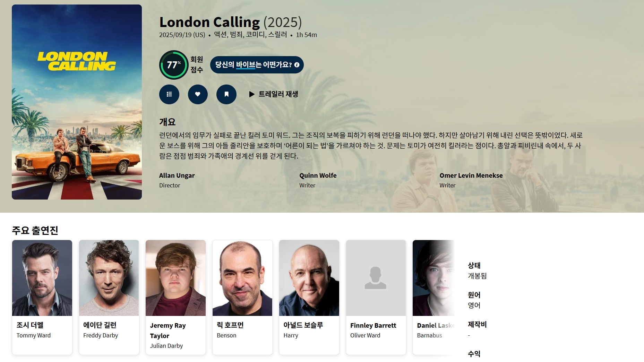Play the trailer via 트레일러 재생
Screen dimensions: 644x362
274,94
